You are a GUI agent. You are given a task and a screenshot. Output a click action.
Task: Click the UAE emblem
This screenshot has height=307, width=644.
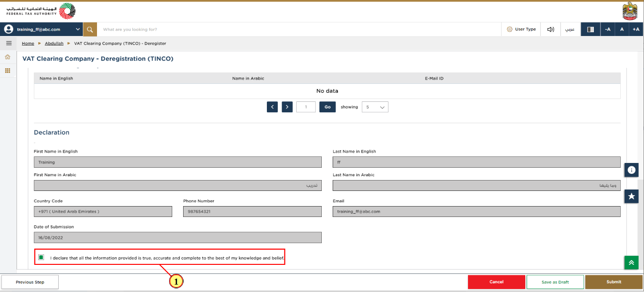630,11
